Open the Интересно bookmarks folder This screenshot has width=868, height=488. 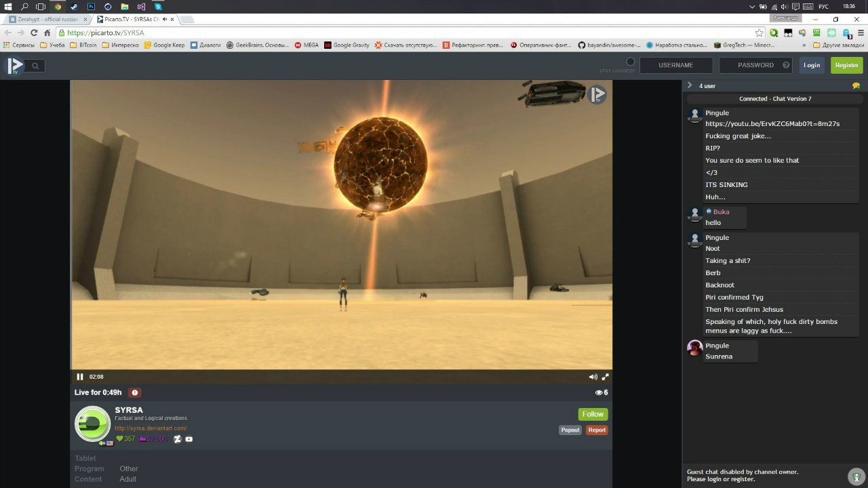pyautogui.click(x=120, y=45)
